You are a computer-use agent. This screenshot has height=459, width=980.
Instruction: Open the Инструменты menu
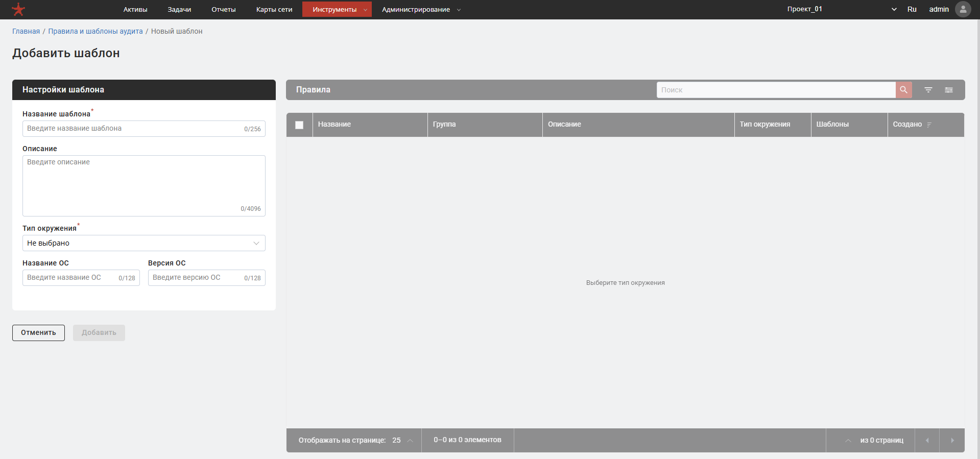[337, 9]
